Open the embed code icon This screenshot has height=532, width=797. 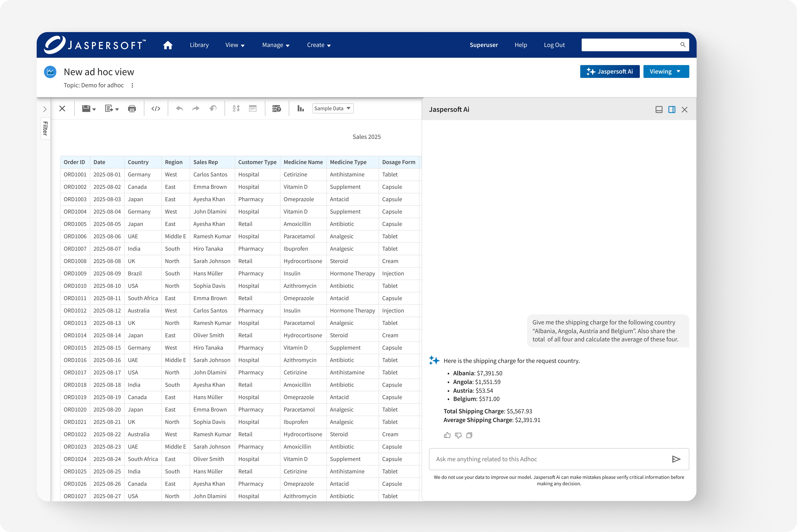point(156,109)
